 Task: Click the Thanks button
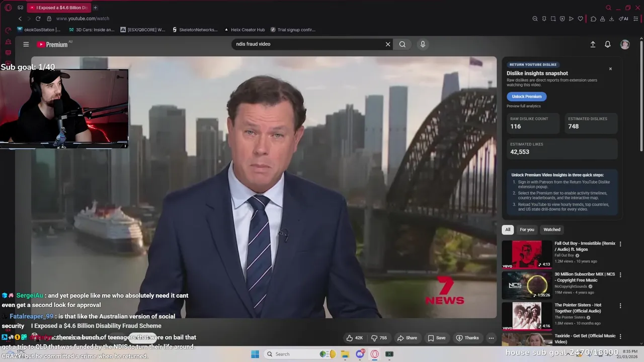click(x=467, y=338)
